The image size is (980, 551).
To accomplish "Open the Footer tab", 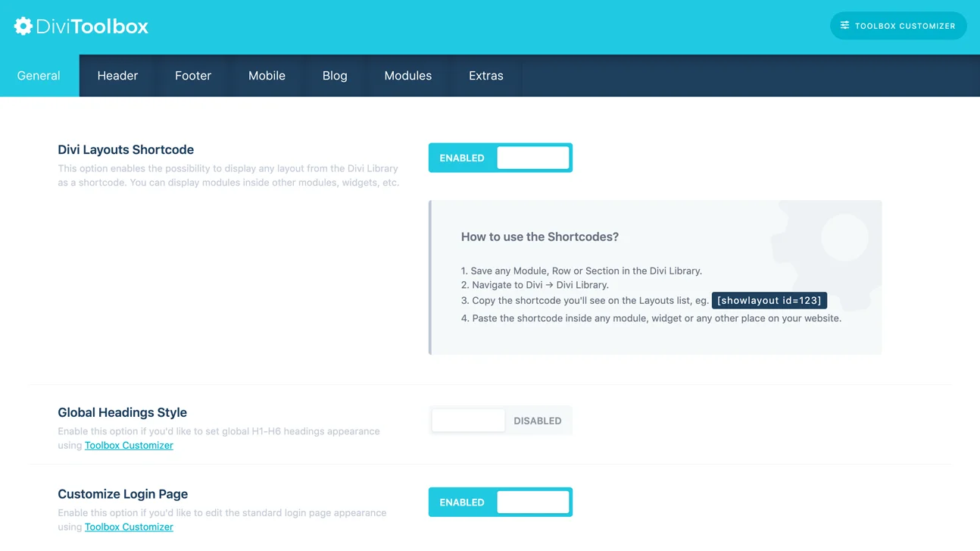I will (193, 76).
